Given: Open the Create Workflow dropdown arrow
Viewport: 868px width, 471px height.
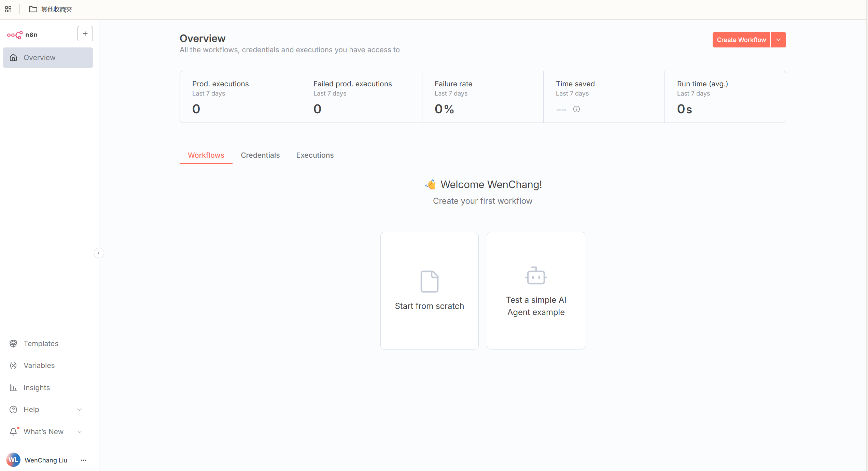Looking at the screenshot, I should point(778,40).
